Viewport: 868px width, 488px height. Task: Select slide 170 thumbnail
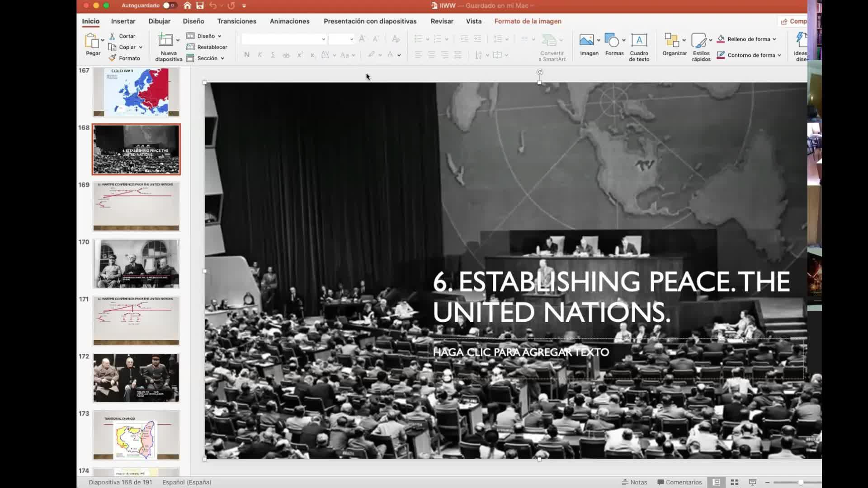136,263
